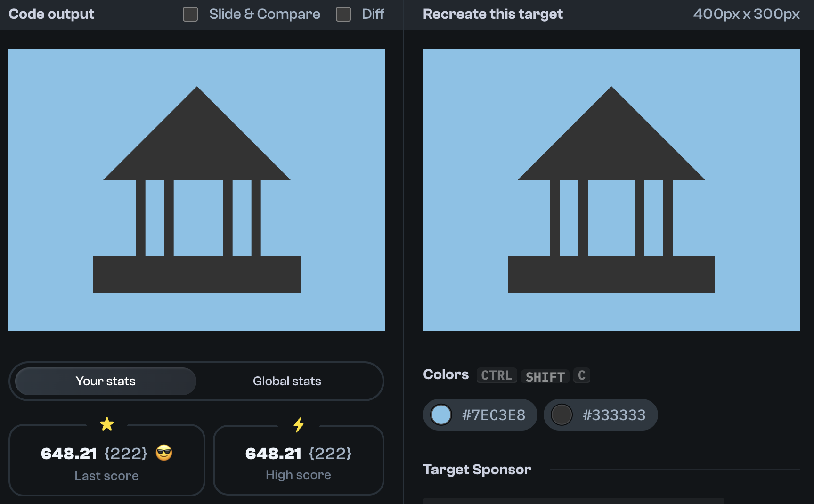The width and height of the screenshot is (814, 504).
Task: Tick the Diff checkbox
Action: (343, 14)
